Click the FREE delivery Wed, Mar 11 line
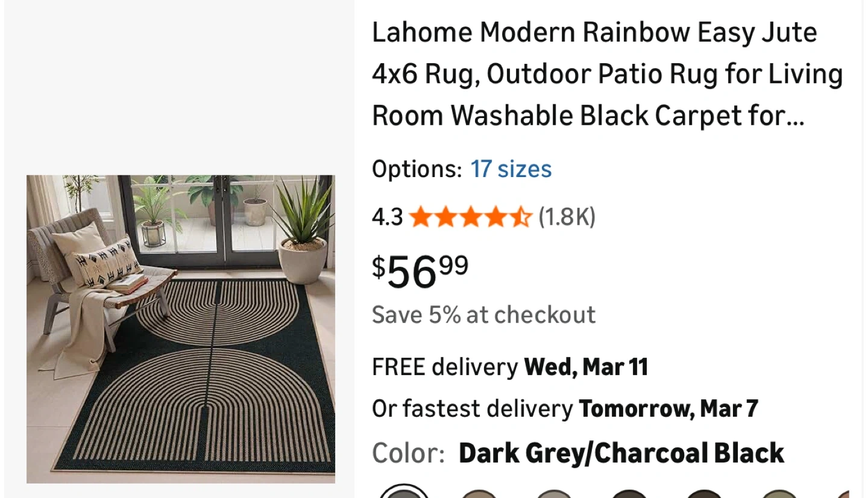Image resolution: width=868 pixels, height=498 pixels. (509, 367)
